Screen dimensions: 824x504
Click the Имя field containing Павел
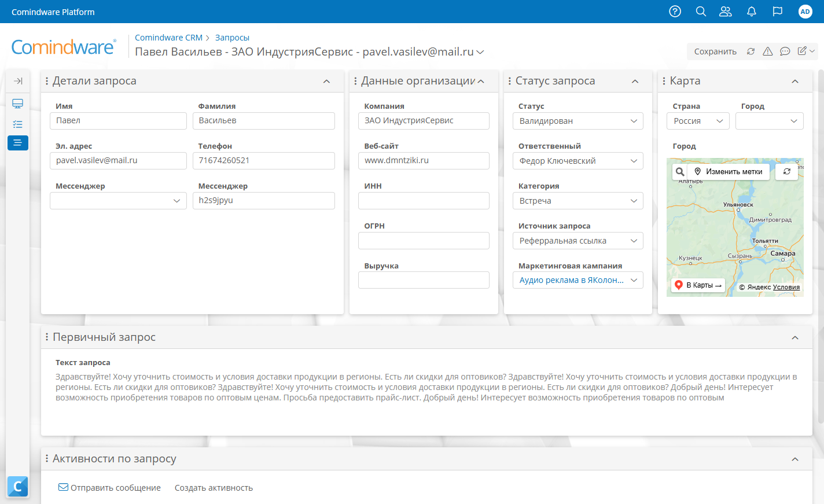[x=118, y=121]
